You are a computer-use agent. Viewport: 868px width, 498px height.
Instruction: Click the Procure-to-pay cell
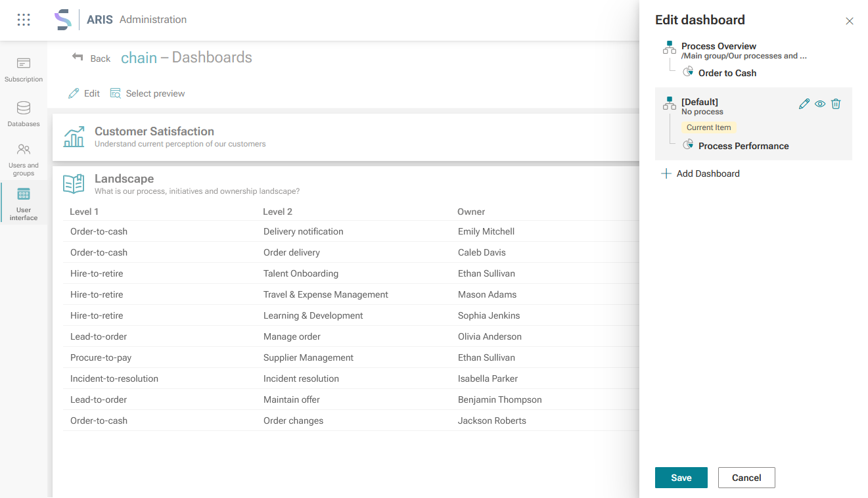coord(101,357)
